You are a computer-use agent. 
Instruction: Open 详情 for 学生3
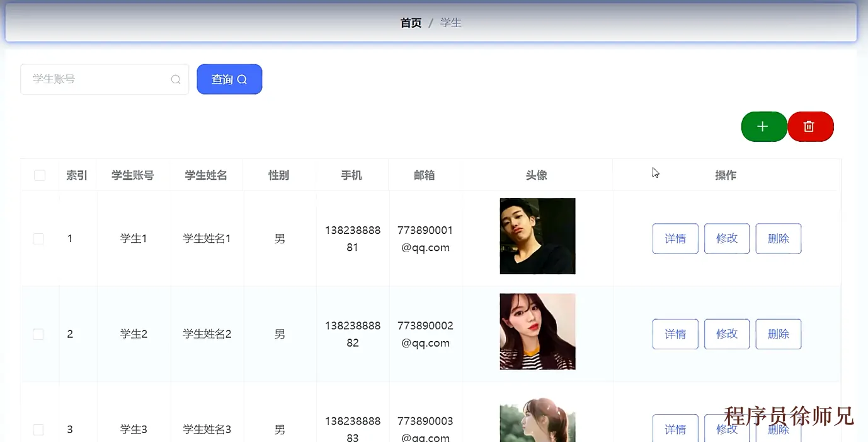675,428
